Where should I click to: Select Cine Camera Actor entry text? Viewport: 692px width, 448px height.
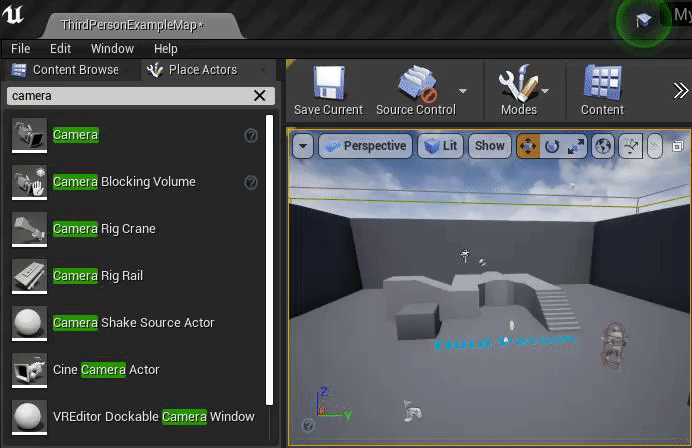click(x=106, y=370)
